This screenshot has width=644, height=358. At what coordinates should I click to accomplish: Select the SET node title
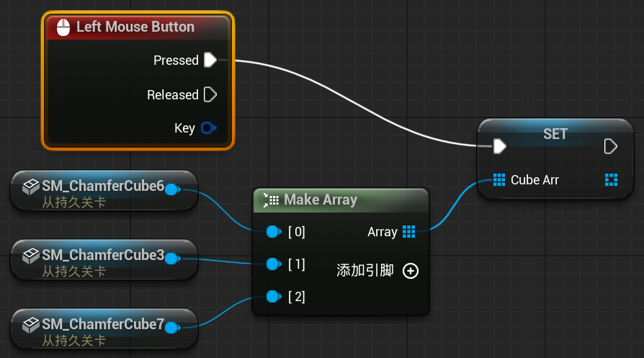point(555,134)
